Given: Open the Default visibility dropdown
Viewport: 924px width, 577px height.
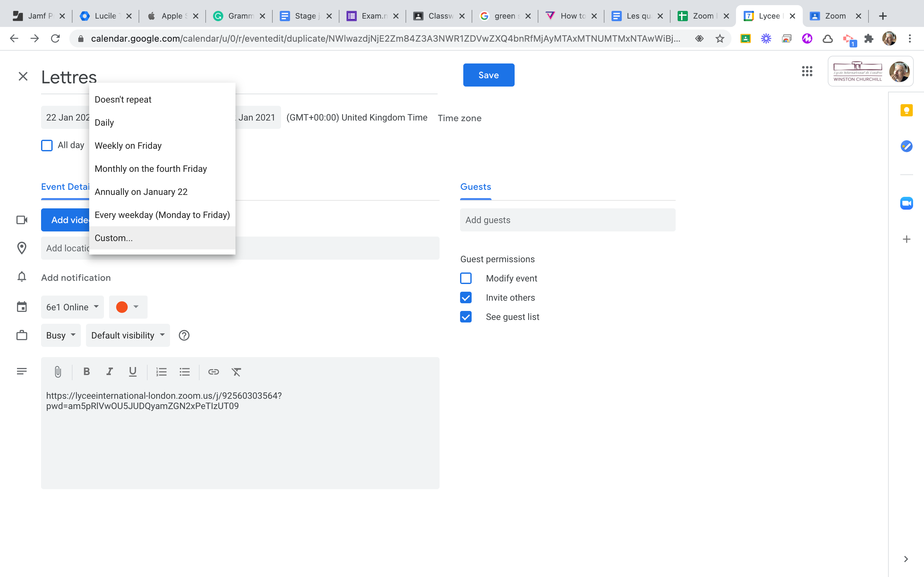Looking at the screenshot, I should (127, 335).
